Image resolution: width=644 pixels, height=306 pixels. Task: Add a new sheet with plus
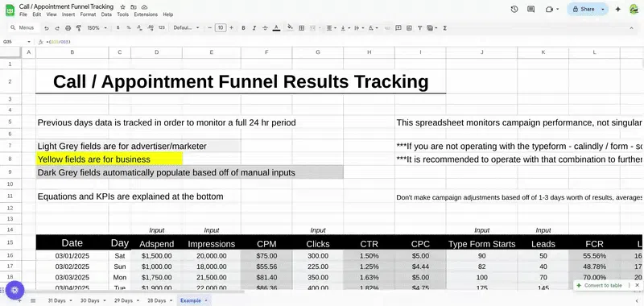19,300
